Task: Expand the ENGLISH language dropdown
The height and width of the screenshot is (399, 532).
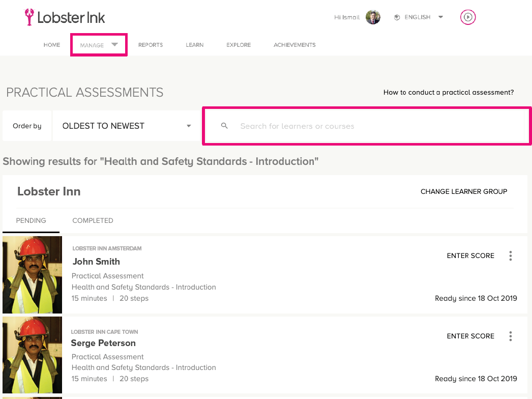Action: (x=441, y=17)
